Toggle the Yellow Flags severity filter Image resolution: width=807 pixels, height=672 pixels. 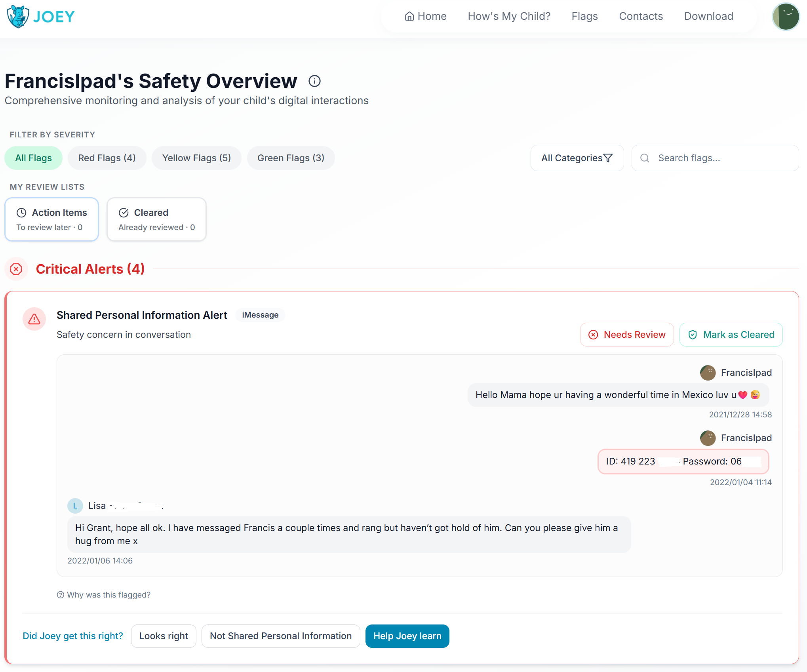[x=196, y=158]
